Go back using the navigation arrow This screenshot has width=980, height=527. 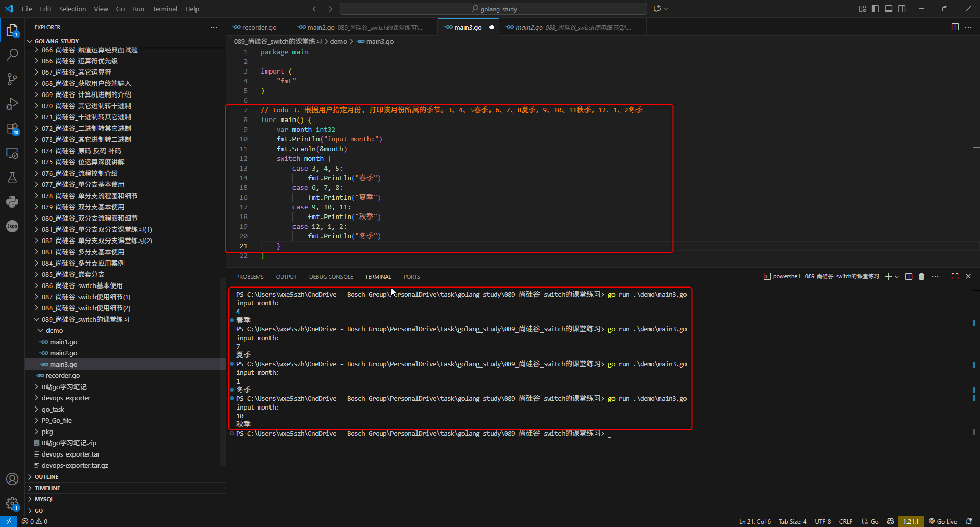pyautogui.click(x=315, y=9)
